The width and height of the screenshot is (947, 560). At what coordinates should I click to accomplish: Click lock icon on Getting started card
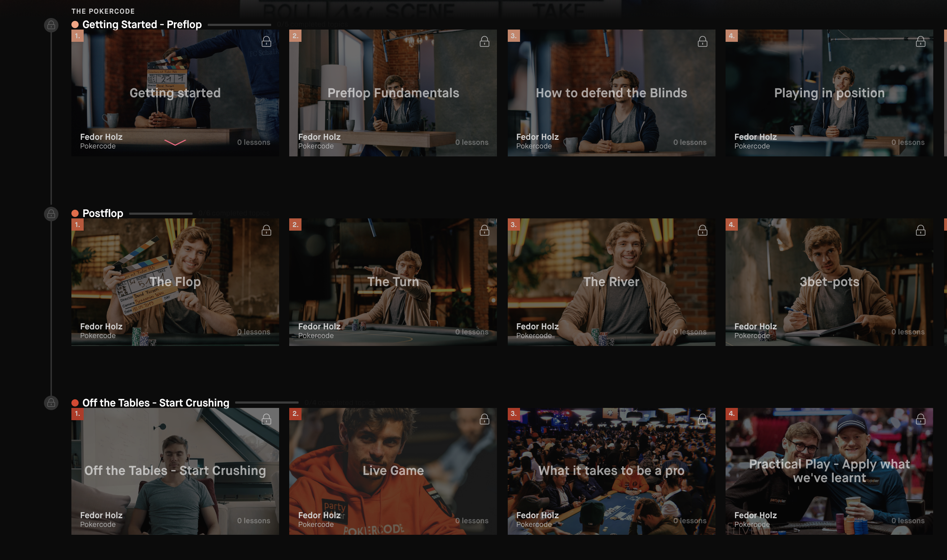click(266, 41)
